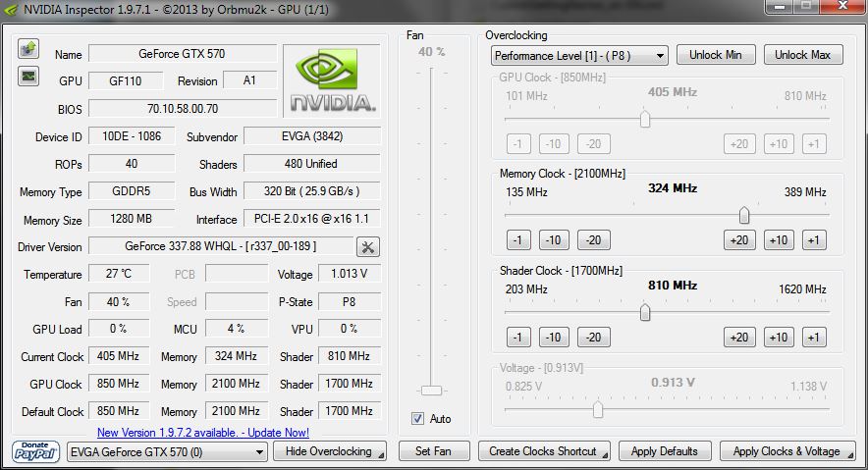Click the GPU Clock +20 button
Screen dimensions: 868x470
point(739,144)
